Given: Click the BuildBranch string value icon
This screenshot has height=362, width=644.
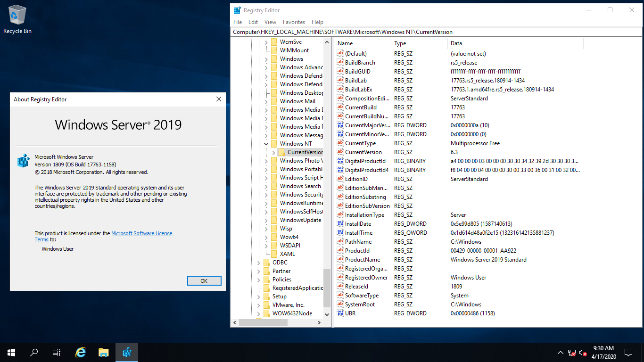Looking at the screenshot, I should pos(340,62).
